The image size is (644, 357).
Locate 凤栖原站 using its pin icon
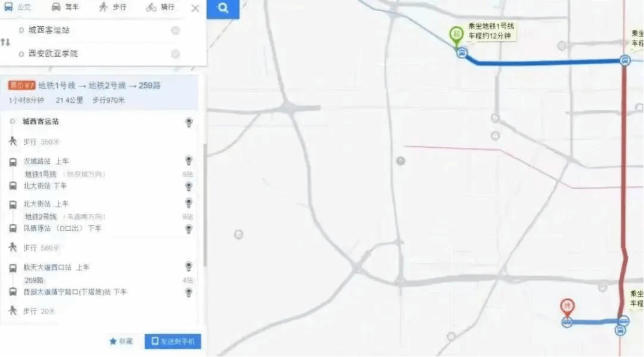(189, 228)
